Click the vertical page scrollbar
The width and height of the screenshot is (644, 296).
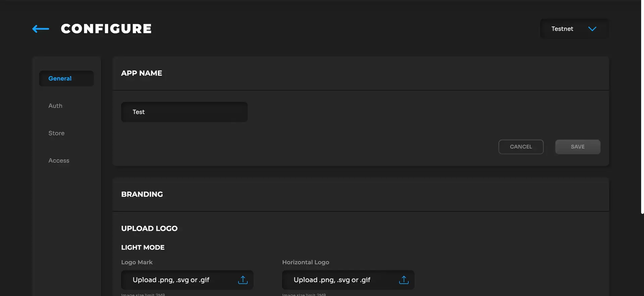pos(642,108)
